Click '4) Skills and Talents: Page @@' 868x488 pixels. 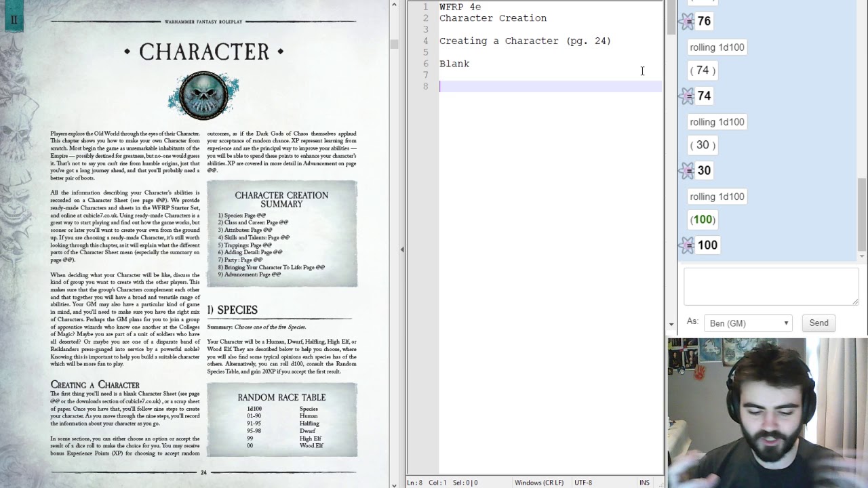(254, 237)
